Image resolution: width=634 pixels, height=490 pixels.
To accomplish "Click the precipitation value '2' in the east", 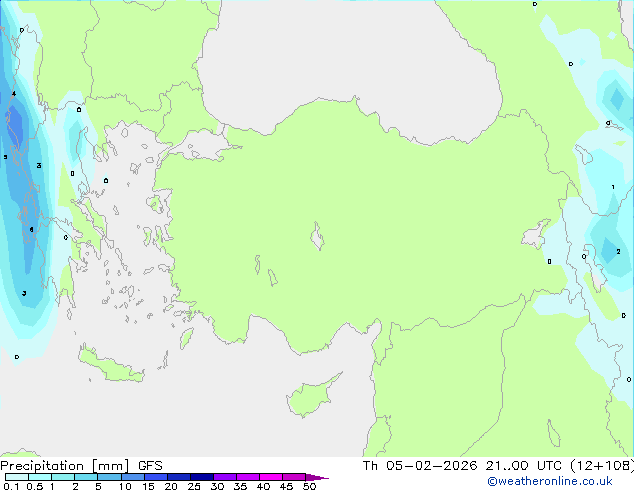I will (618, 251).
